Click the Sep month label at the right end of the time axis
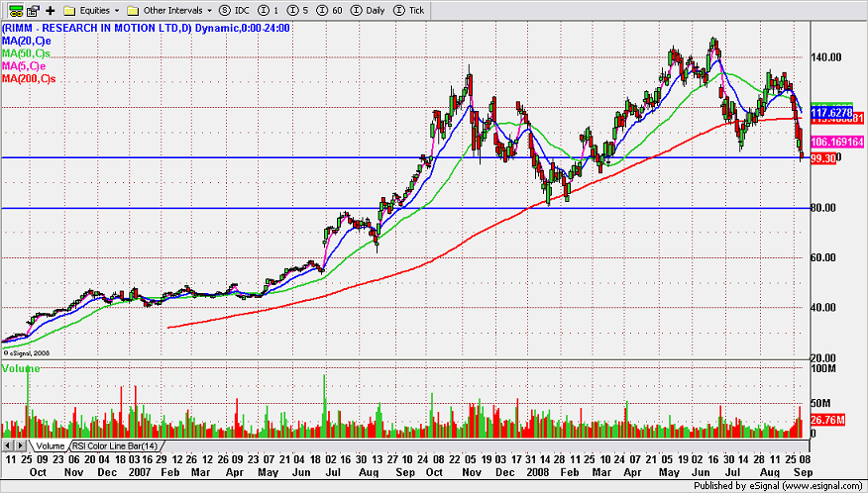The width and height of the screenshot is (868, 493). pyautogui.click(x=803, y=474)
